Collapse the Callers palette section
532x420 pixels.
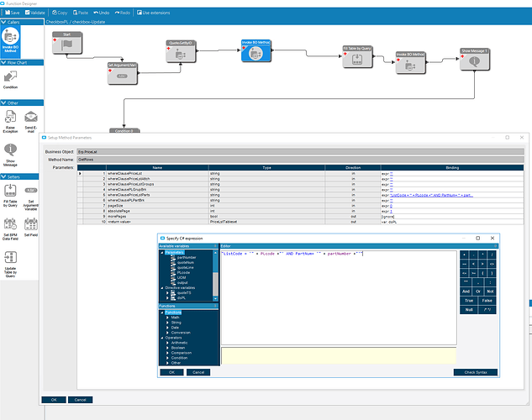tap(3, 22)
